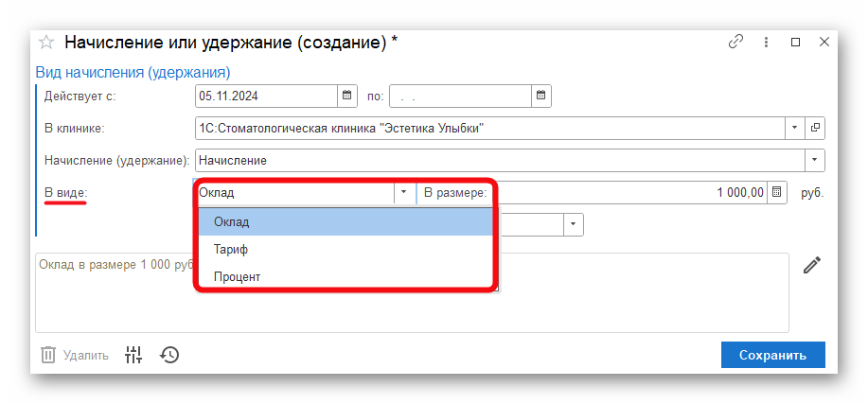Image resolution: width=868 pixels, height=404 pixels.
Task: Close the form window
Action: click(824, 42)
